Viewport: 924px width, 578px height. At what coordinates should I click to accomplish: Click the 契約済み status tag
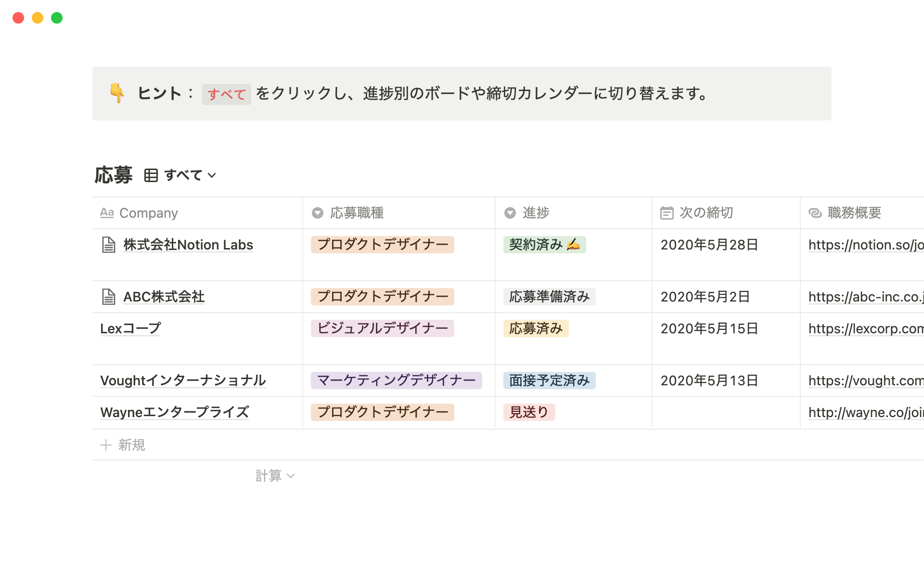tap(544, 245)
